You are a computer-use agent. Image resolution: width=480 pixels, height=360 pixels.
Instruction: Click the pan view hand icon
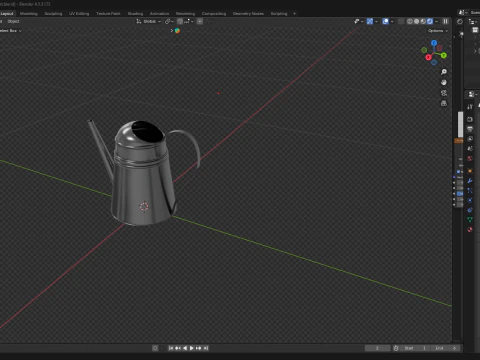[x=444, y=82]
